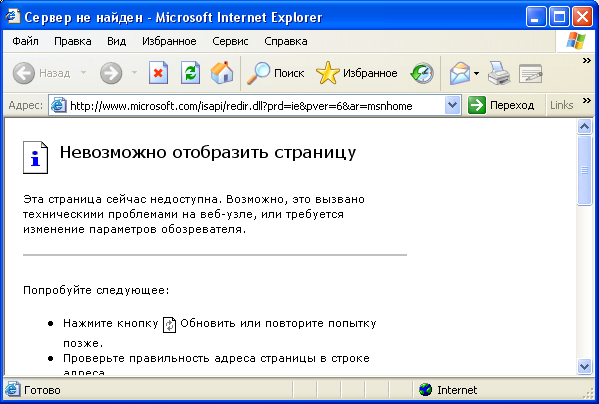Image resolution: width=599 pixels, height=404 pixels.
Task: Maximize the Internet Explorer window
Action: [x=559, y=17]
